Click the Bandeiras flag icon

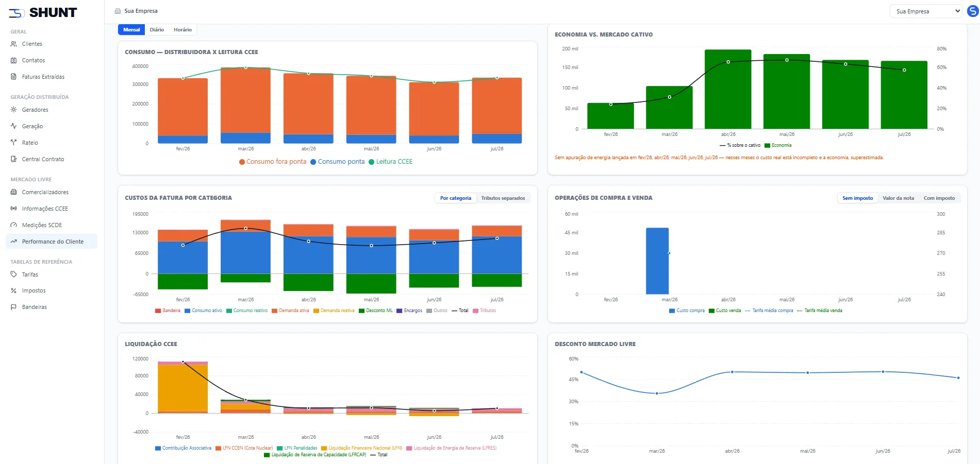point(14,307)
